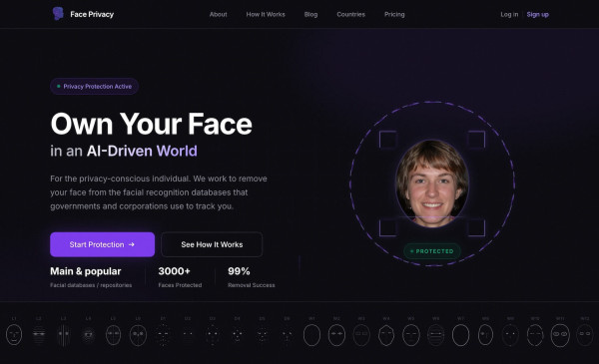The height and width of the screenshot is (364, 599).
Task: Click the 'Own Your Face' headline
Action: click(x=152, y=124)
